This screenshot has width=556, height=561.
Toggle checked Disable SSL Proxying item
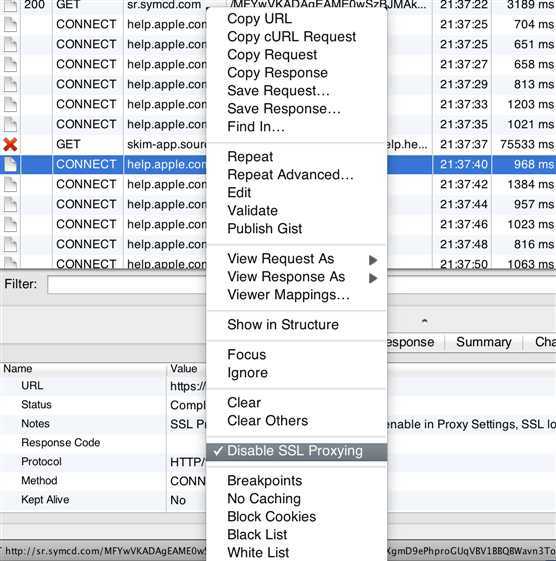point(297,451)
